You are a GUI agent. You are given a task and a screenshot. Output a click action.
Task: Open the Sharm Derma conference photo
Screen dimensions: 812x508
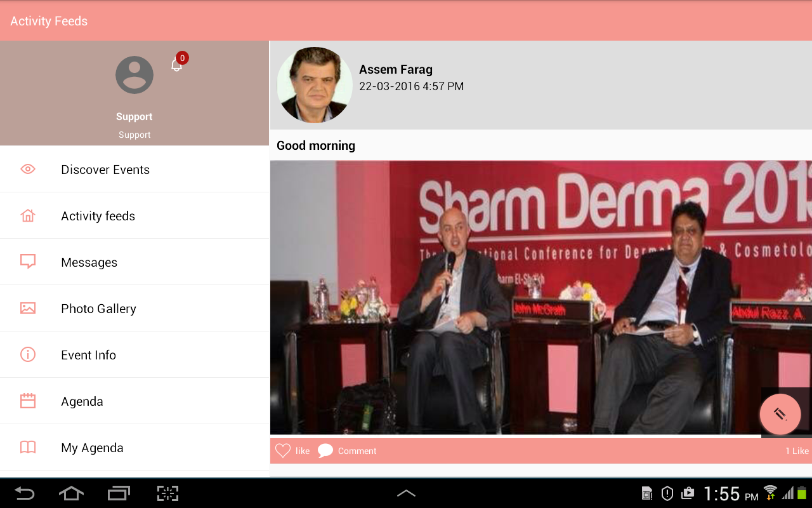point(541,297)
